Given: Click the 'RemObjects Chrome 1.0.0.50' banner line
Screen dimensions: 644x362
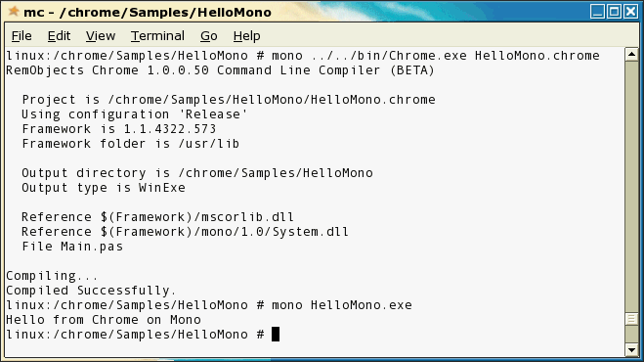Looking at the screenshot, I should (x=220, y=70).
